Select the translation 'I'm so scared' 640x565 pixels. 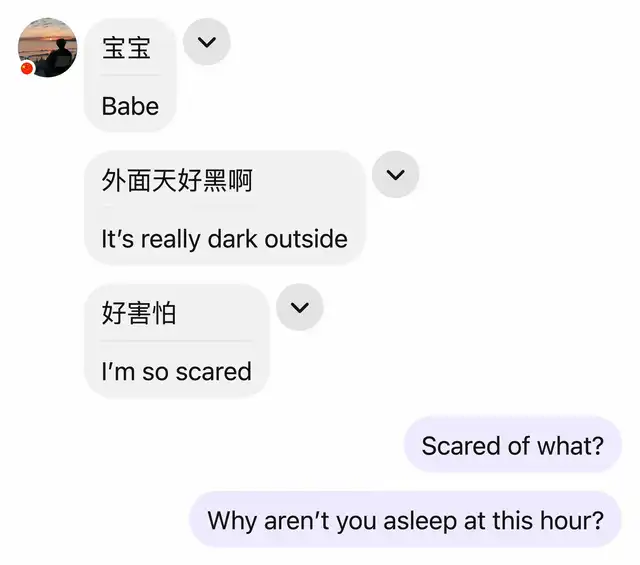tap(176, 371)
